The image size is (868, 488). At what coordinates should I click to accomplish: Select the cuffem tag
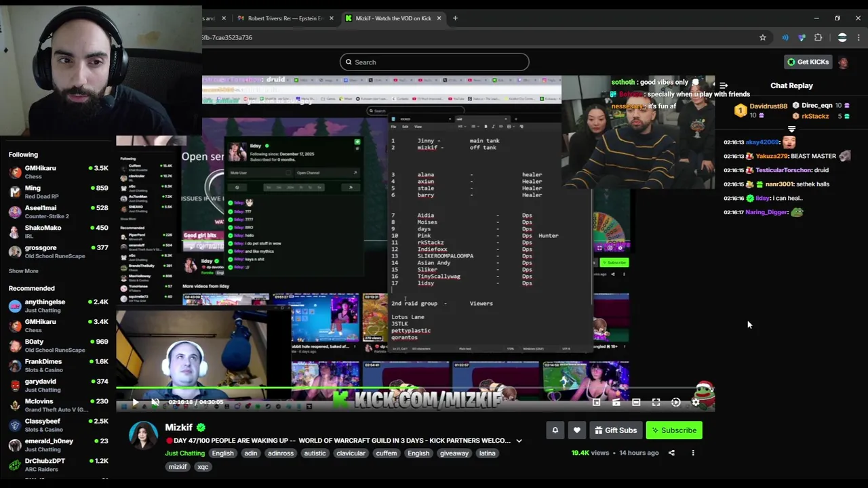[387, 453]
